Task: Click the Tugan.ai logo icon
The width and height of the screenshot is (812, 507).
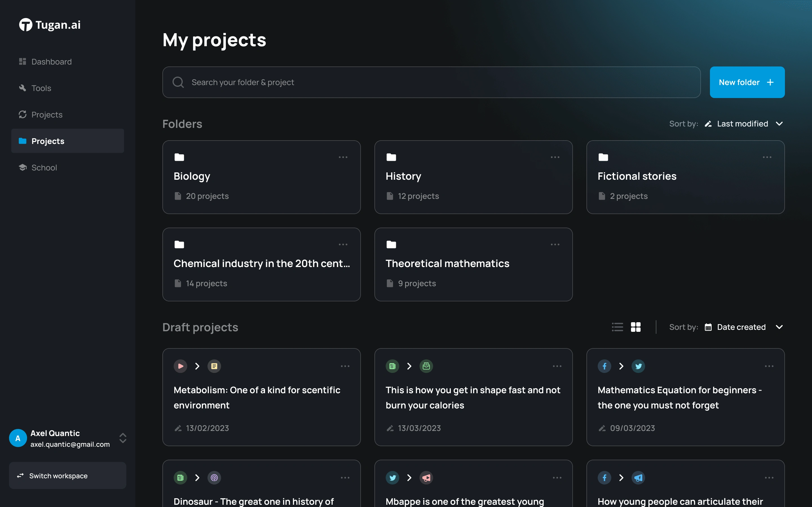Action: point(25,25)
